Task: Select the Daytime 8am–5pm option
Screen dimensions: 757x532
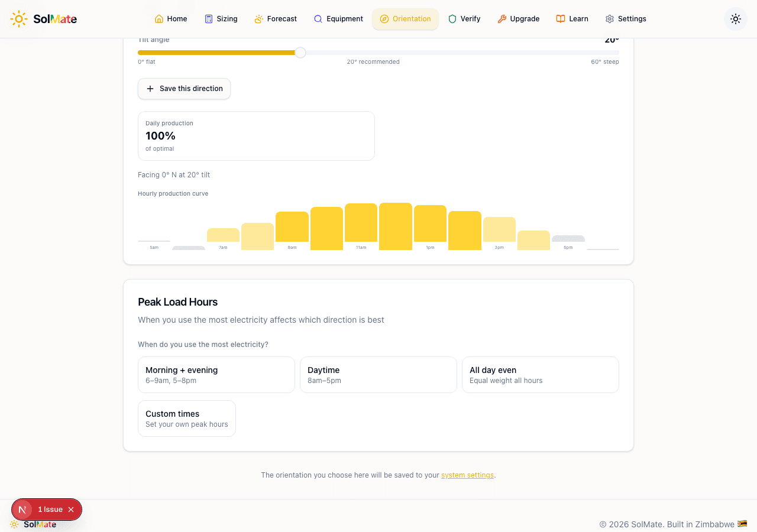Action: tap(378, 375)
